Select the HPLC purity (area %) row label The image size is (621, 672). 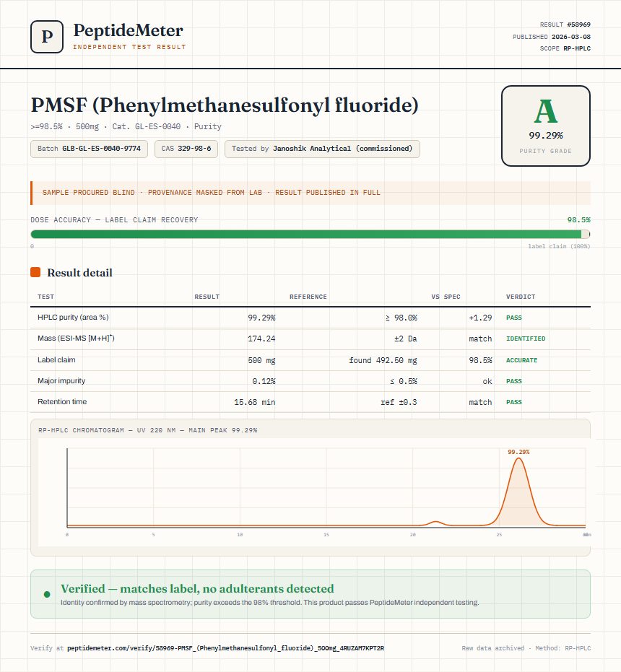tap(73, 317)
